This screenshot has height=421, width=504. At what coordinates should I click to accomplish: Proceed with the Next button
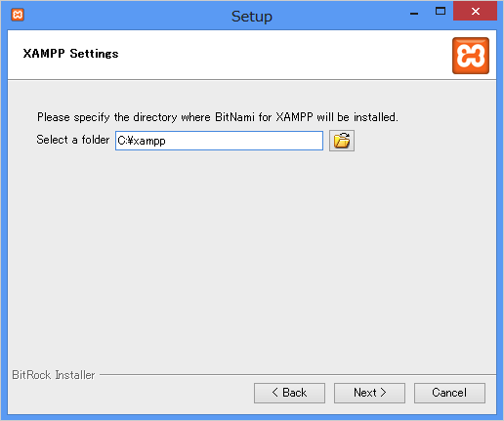click(369, 393)
